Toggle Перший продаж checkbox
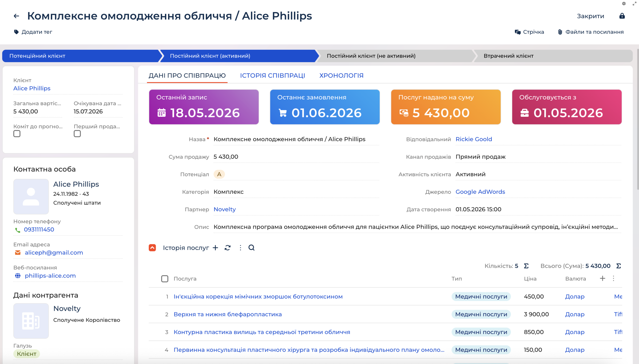This screenshot has height=364, width=639. coord(77,134)
